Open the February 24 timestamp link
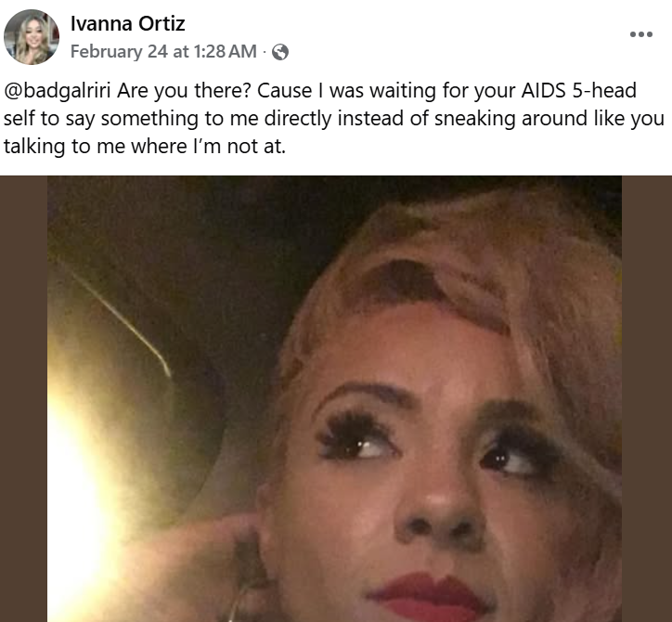 pos(162,52)
